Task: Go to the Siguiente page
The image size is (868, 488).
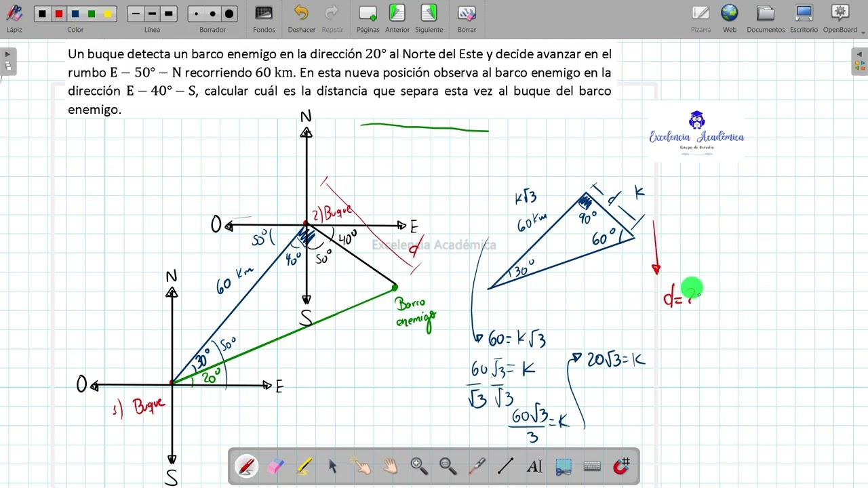Action: [x=429, y=18]
